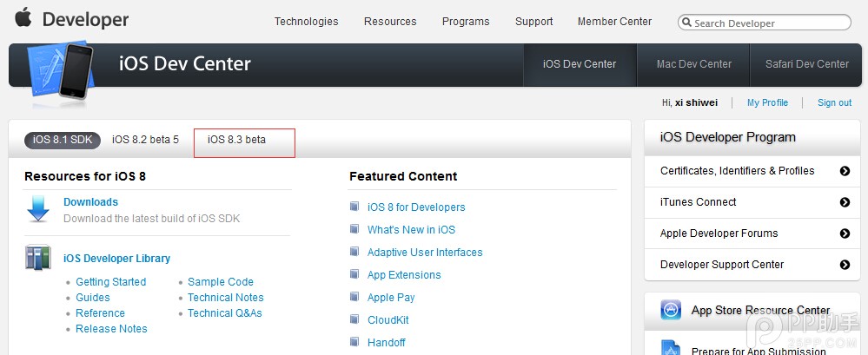Click the magnifier icon in search field
This screenshot has width=868, height=355.
[x=686, y=23]
